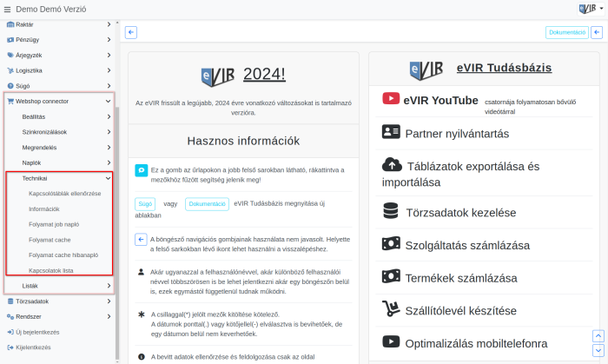The image size is (608, 364).
Task: Open the eVIR YouTube link
Action: 441,101
